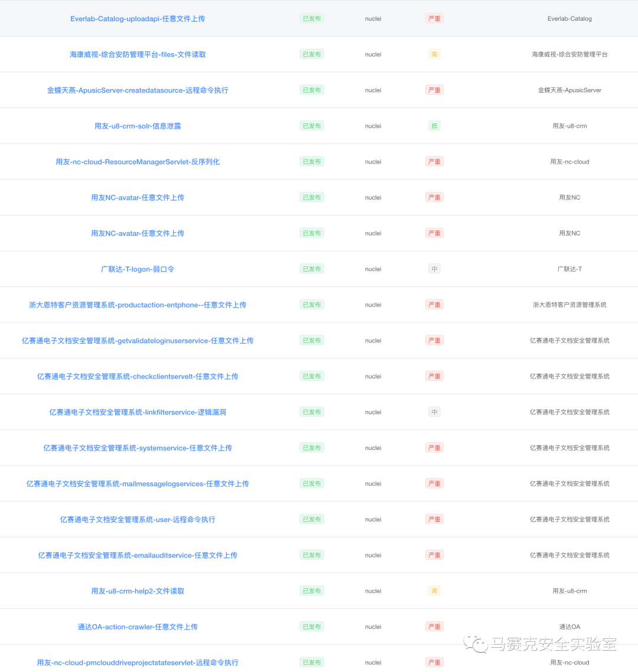Open the 用友-u8-crm-help2-文件读取 link
Image resolution: width=638 pixels, height=672 pixels.
click(x=138, y=592)
